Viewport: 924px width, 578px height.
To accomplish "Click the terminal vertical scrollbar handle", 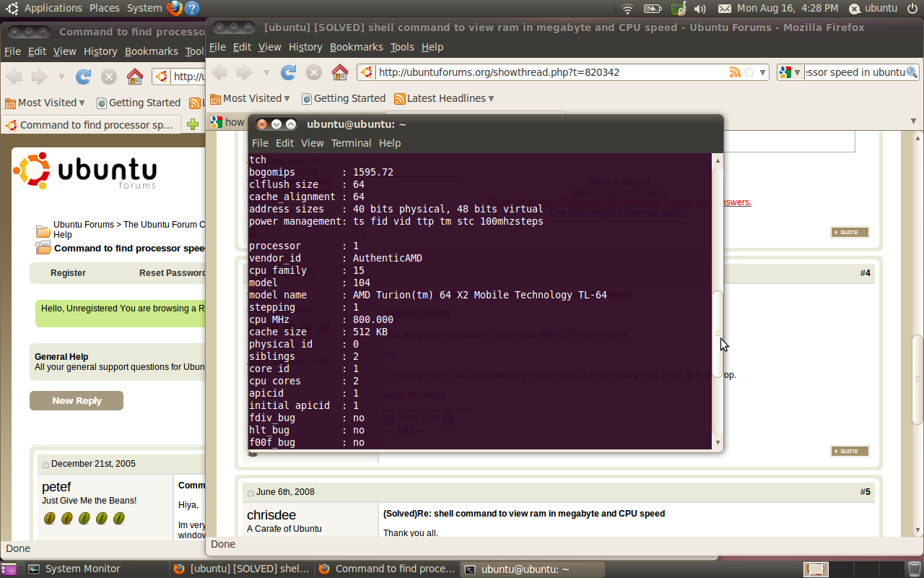I will pyautogui.click(x=718, y=333).
